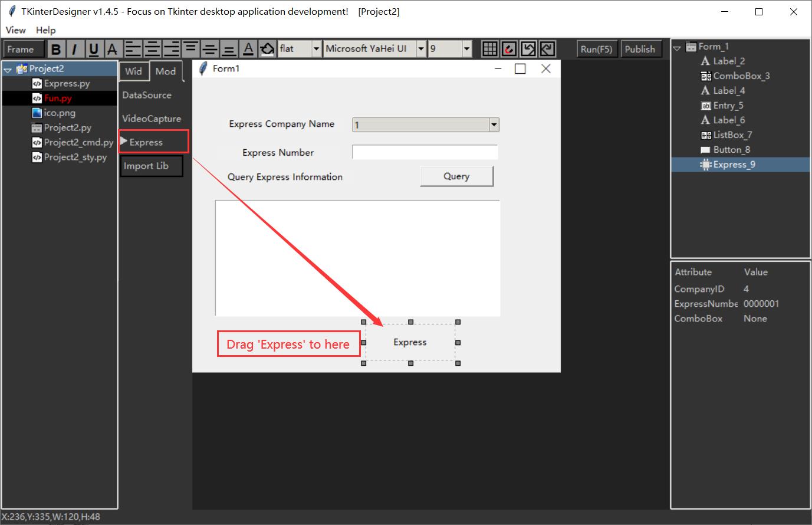Open the Express Company Name combo box
Viewport: 812px width, 525px height.
[x=426, y=124]
